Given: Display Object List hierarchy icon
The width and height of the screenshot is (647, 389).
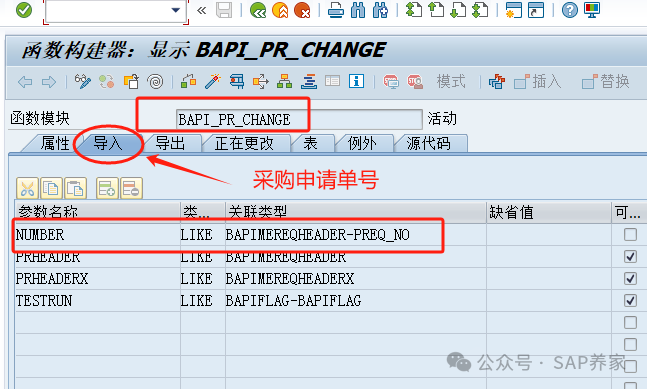Looking at the screenshot, I should point(285,82).
